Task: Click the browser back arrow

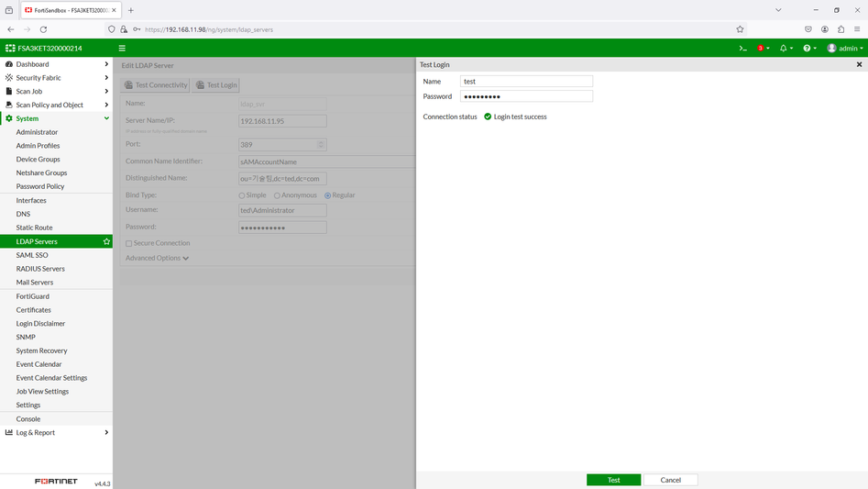Action: (x=11, y=29)
